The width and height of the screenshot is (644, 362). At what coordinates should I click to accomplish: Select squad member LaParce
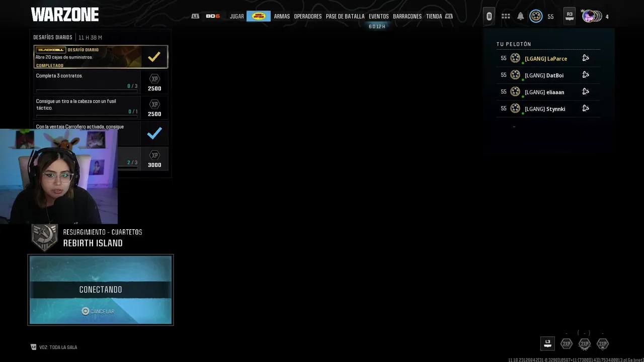(548, 58)
